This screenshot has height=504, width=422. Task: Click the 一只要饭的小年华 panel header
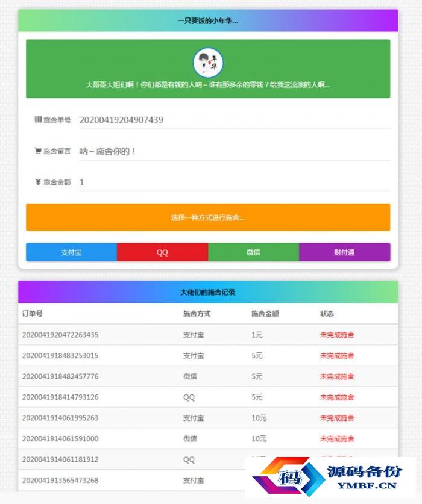(x=208, y=21)
